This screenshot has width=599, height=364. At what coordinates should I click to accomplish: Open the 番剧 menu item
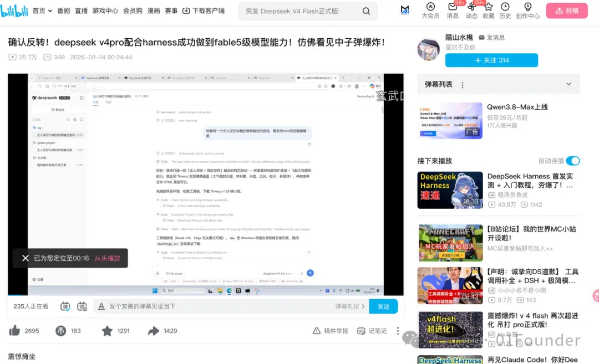point(63,11)
